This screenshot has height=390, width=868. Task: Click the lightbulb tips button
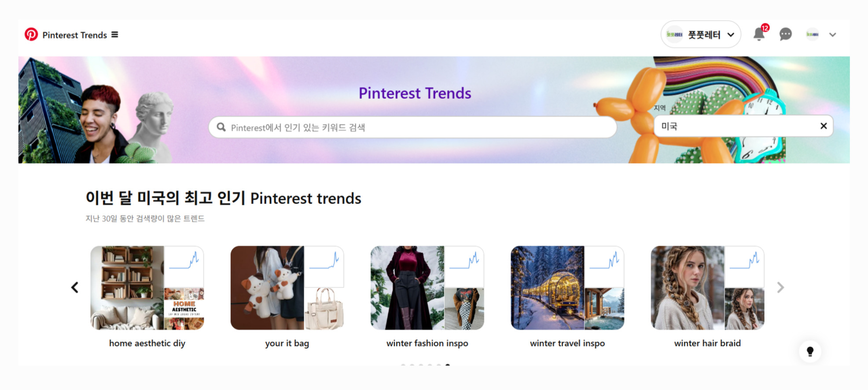click(810, 351)
